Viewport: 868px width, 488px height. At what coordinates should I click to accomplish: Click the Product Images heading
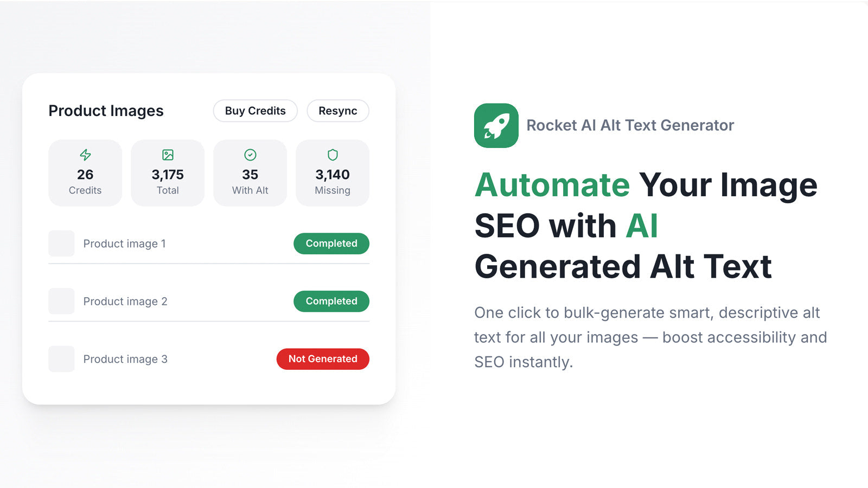click(106, 111)
